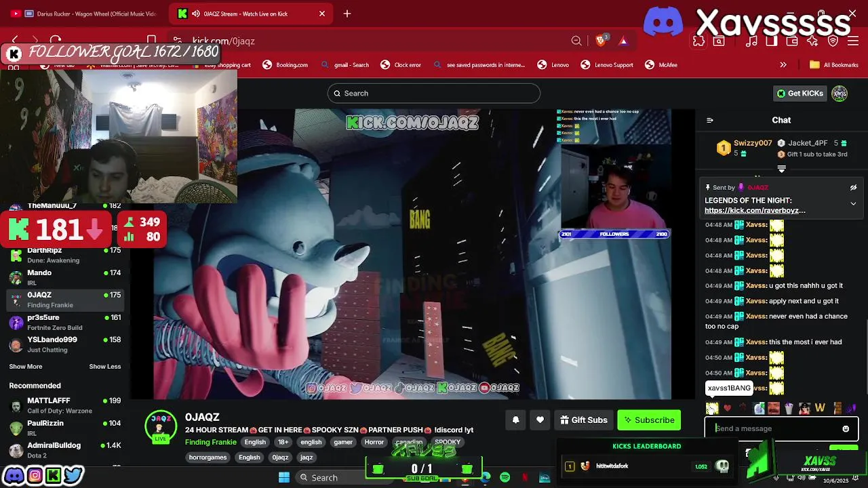Image resolution: width=868 pixels, height=488 pixels.
Task: Open Netflix icon in the taskbar
Action: point(525,478)
